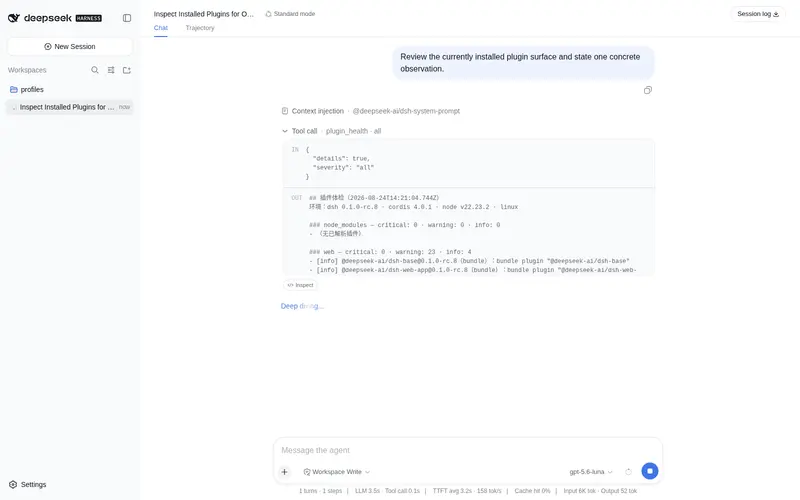
Task: Copy the user message with the copy icon
Action: pyautogui.click(x=647, y=90)
